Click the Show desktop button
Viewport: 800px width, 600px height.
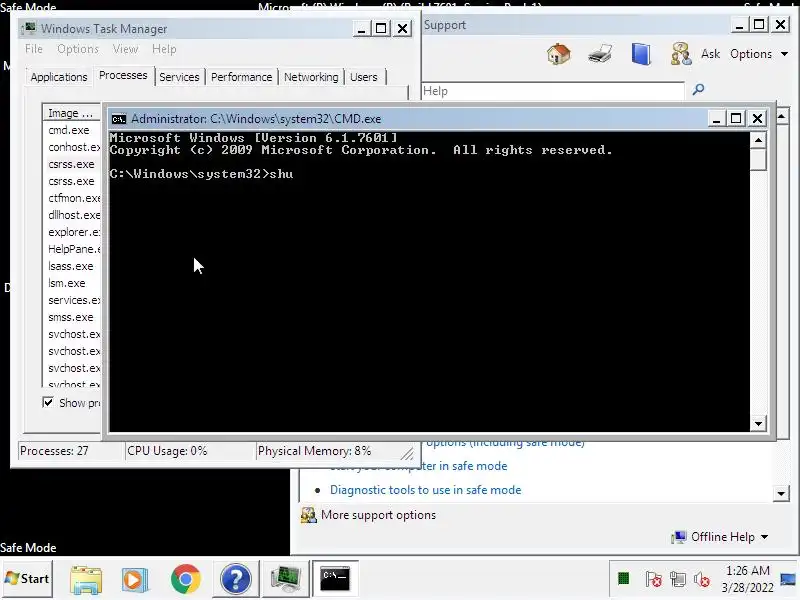click(x=788, y=579)
